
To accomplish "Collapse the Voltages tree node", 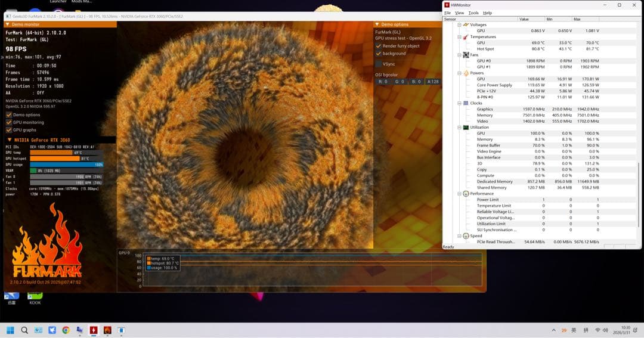I will (459, 24).
